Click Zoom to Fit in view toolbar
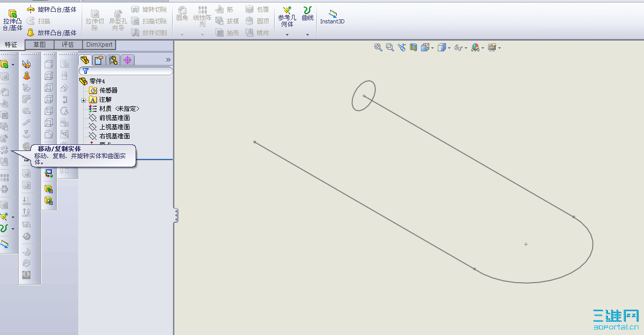This screenshot has width=644, height=335. [x=378, y=47]
